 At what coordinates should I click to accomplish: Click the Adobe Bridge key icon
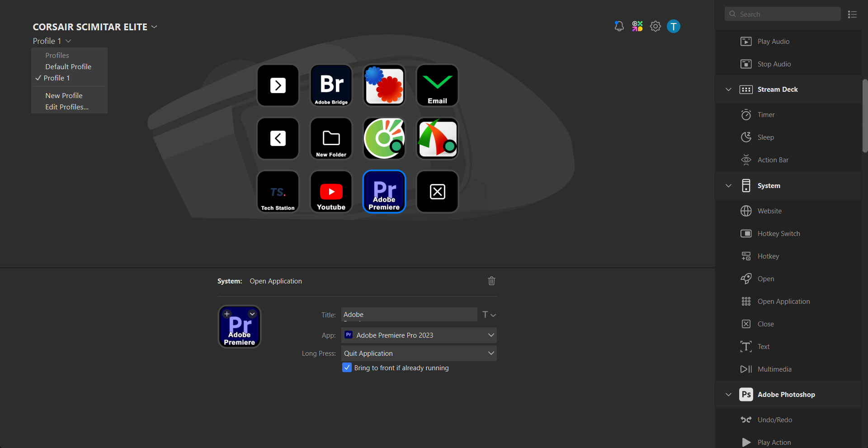(x=331, y=85)
